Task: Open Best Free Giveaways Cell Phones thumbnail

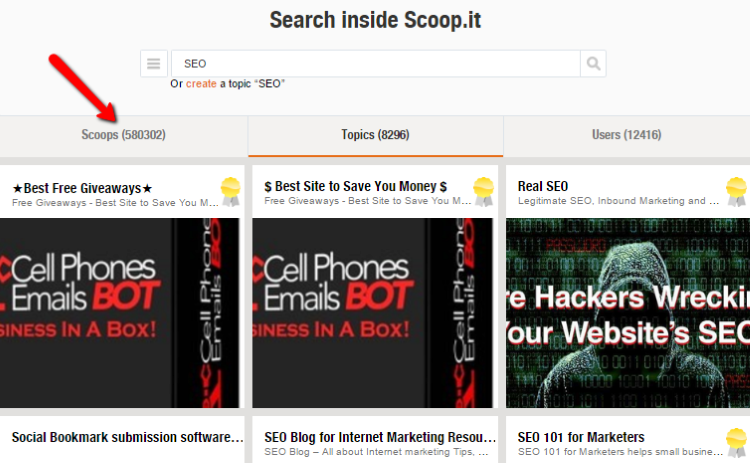Action: [x=120, y=313]
